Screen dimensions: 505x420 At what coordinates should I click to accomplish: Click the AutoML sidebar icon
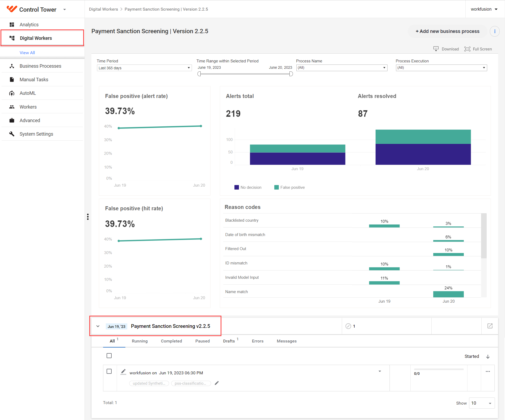coord(12,93)
